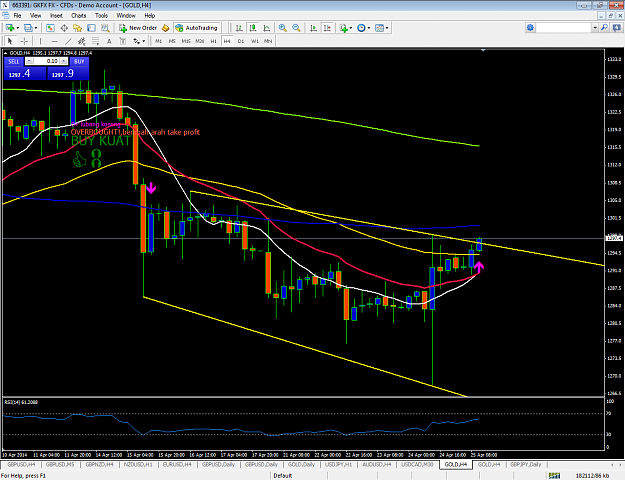
Task: Open the Insert menu
Action: pos(56,16)
